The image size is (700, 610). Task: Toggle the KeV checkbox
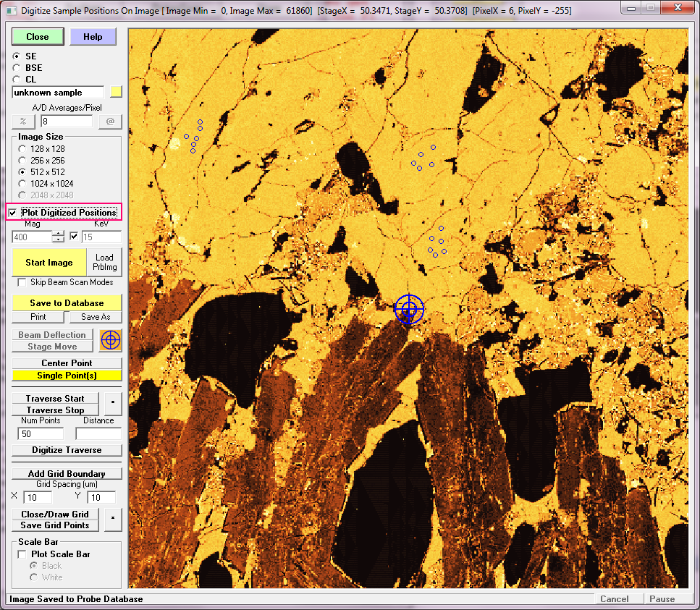click(74, 237)
